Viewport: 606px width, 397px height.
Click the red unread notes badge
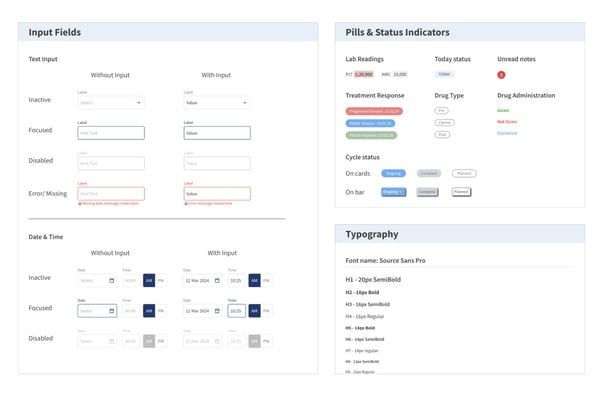501,75
